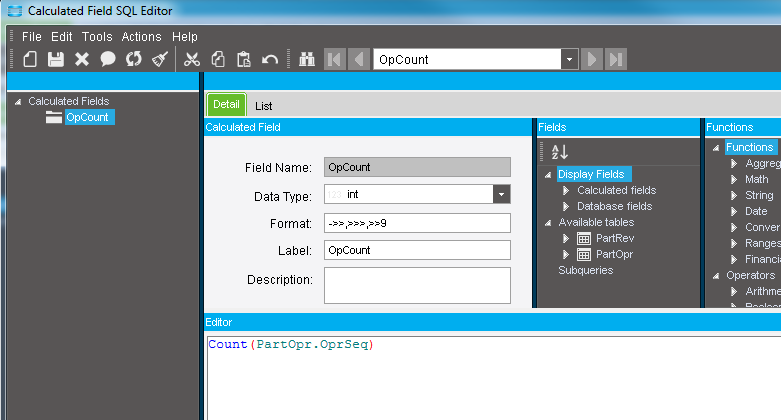Expand the Conversion functions group
Image resolution: width=781 pixels, height=420 pixels.
[x=734, y=227]
